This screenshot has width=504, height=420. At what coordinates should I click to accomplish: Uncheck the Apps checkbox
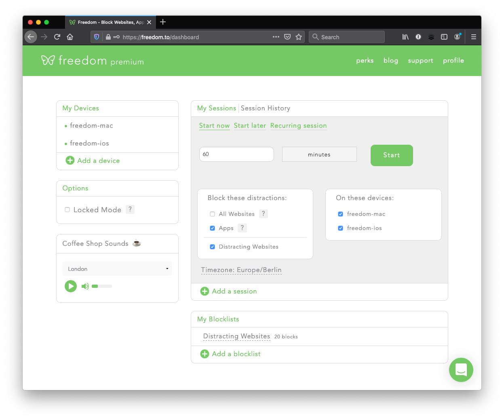212,228
